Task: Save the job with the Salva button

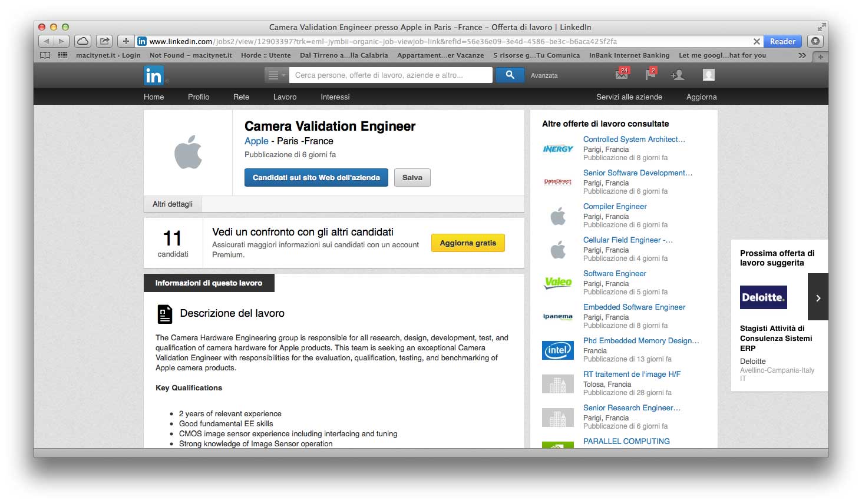Action: 412,178
